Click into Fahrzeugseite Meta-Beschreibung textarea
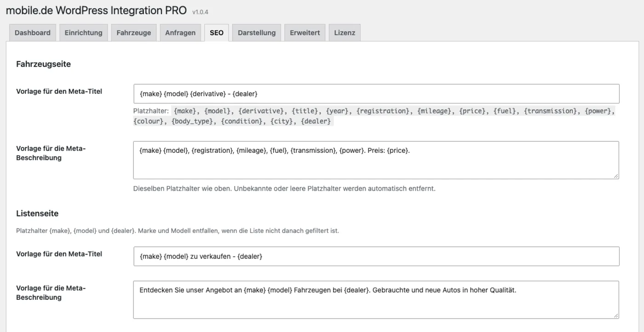Image resolution: width=644 pixels, height=332 pixels. pos(376,160)
